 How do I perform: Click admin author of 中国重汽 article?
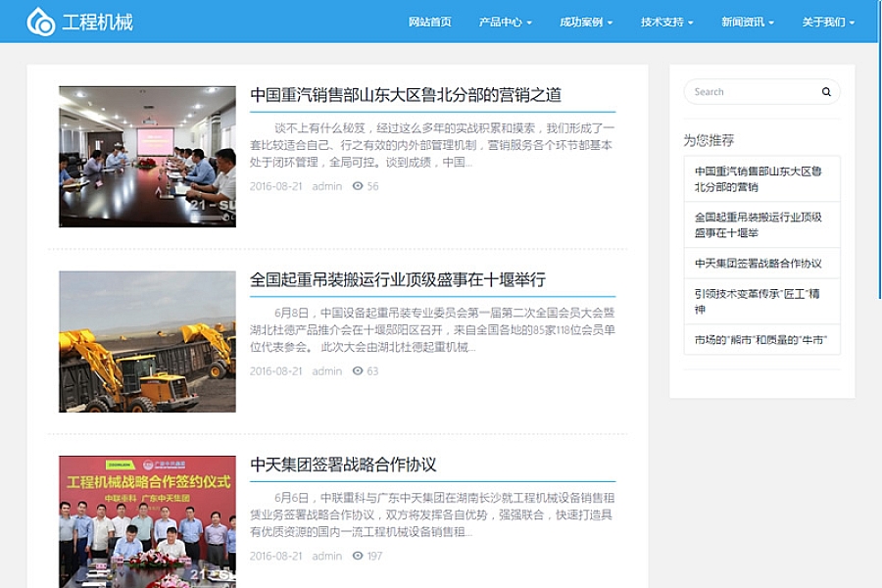(326, 186)
